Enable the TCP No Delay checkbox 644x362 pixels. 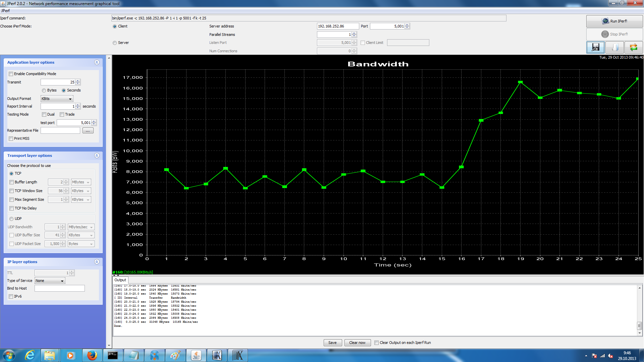(x=12, y=208)
